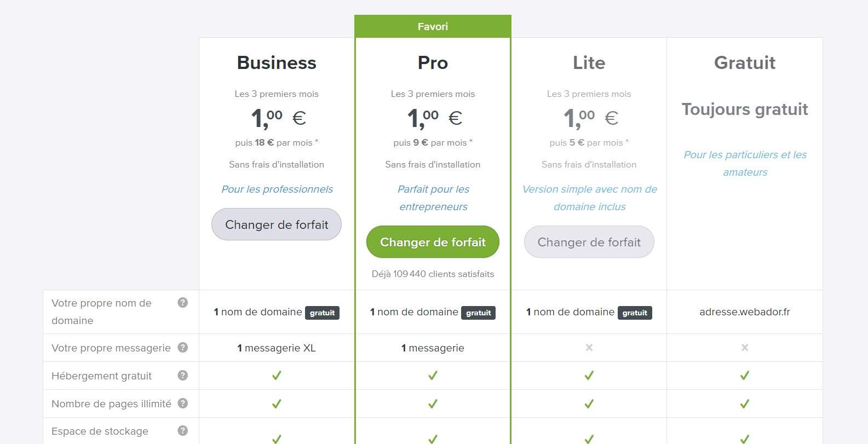The image size is (868, 444).
Task: Open help icon beside Votre propre messagerie
Action: (x=183, y=348)
